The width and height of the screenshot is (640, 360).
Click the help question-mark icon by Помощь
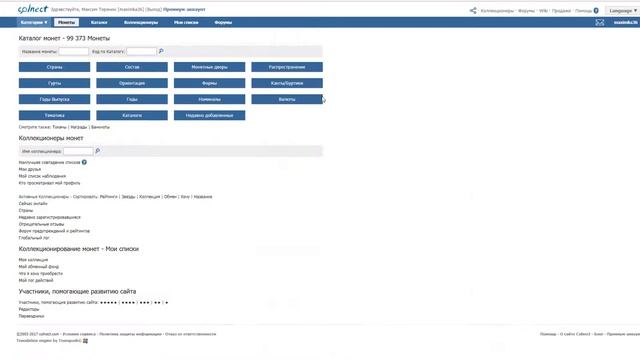point(596,11)
